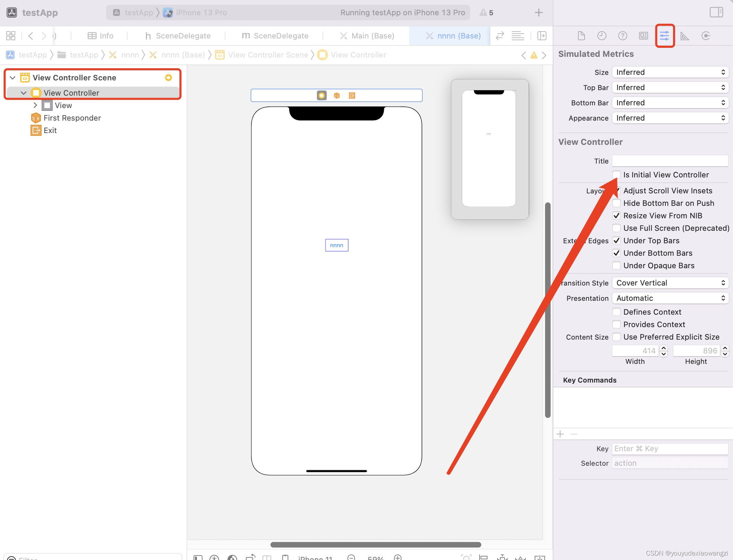
Task: Switch to the Main (Base) tab
Action: pos(368,36)
